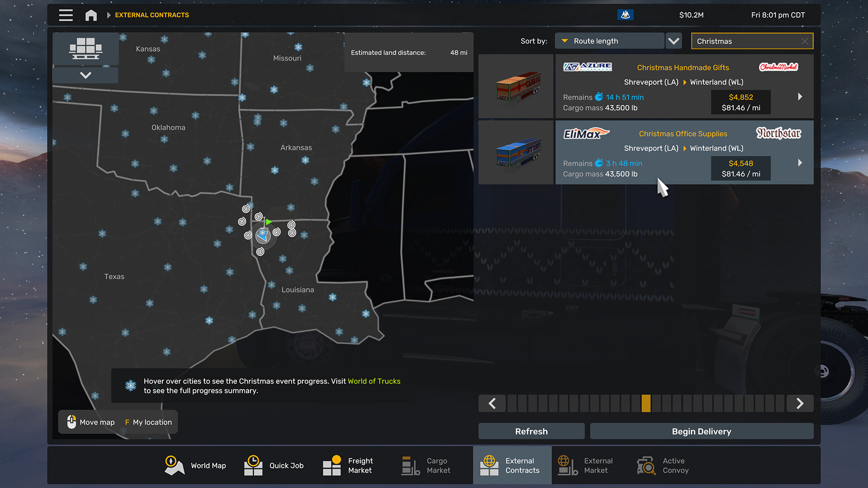Clear the Christmas search text

[x=805, y=41]
